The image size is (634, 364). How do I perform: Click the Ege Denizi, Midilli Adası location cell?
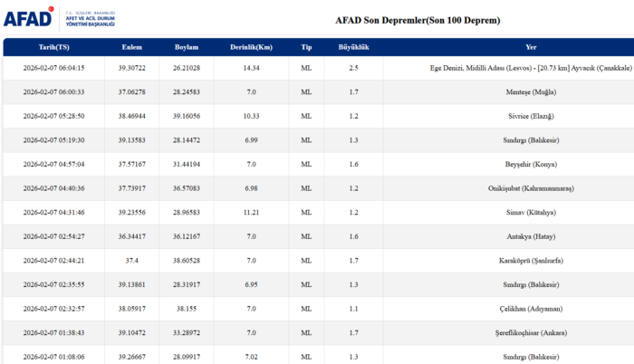(x=531, y=68)
